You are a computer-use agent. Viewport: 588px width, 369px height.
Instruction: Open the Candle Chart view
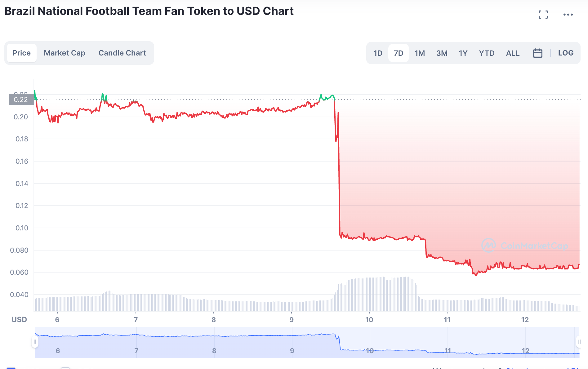[122, 53]
